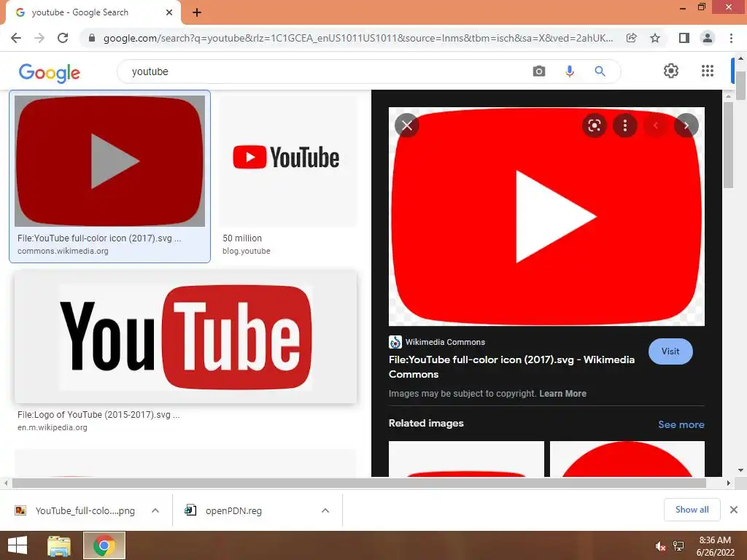747x560 pixels.
Task: Open the taskbar clock showing 8:36 AM
Action: 715,546
